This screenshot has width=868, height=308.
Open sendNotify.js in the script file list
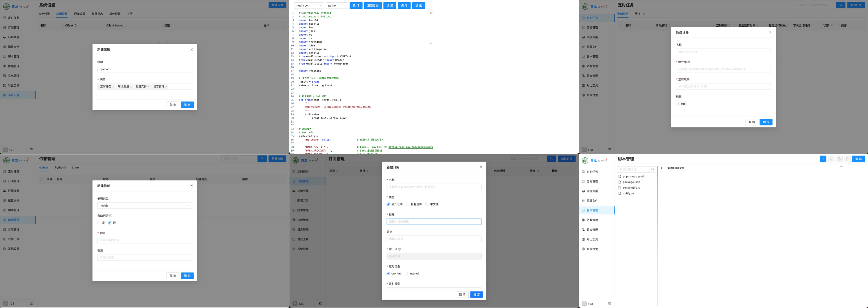[x=631, y=187]
